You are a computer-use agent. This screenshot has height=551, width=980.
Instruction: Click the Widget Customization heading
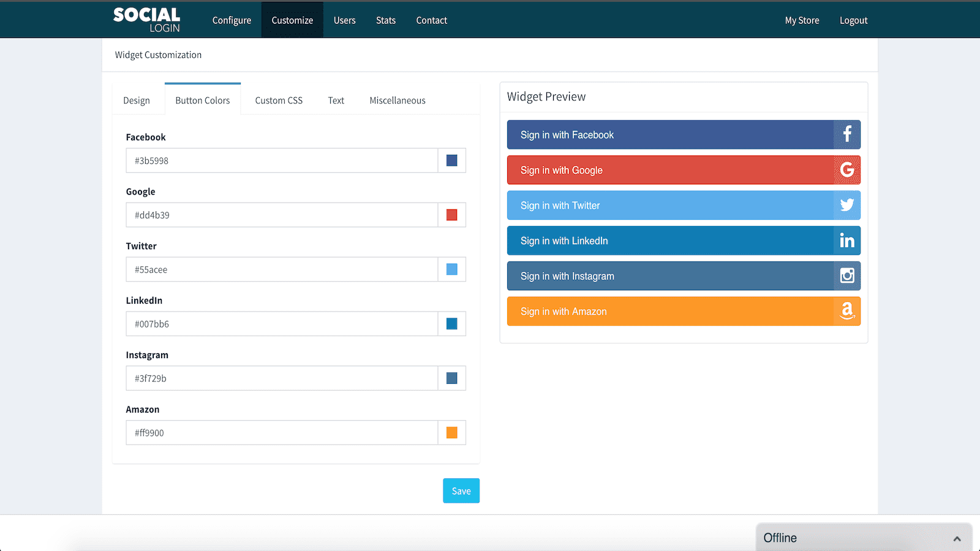tap(158, 55)
